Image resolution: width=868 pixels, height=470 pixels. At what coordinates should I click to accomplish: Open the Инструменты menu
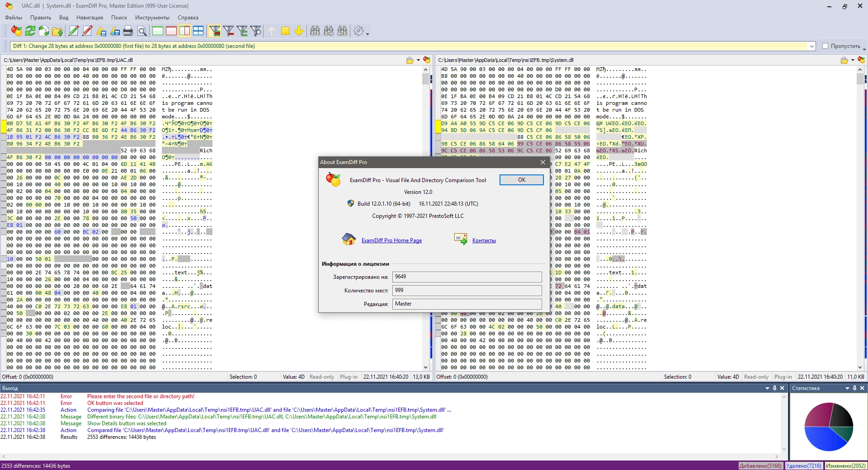152,18
